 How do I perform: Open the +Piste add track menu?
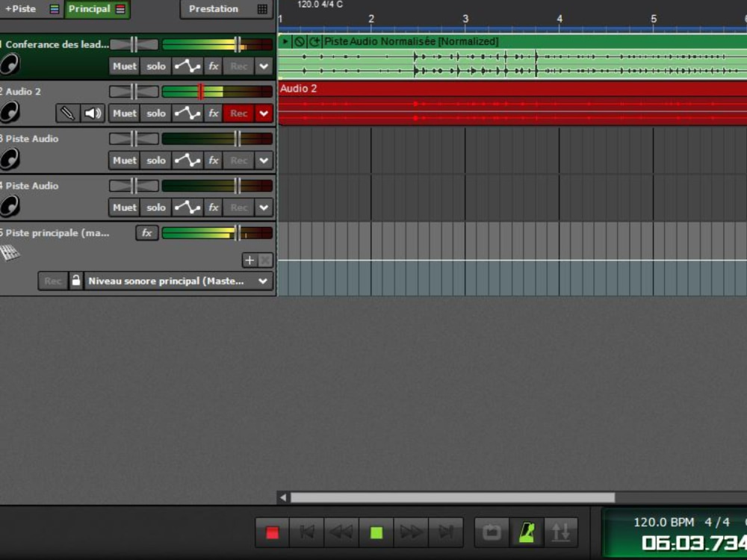31,8
